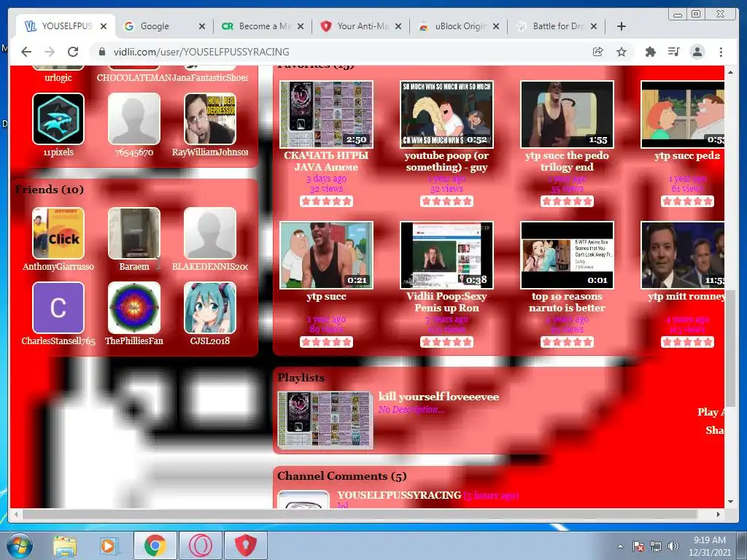Open ThePhilliesFan name link
This screenshot has width=747, height=560.
(x=134, y=341)
